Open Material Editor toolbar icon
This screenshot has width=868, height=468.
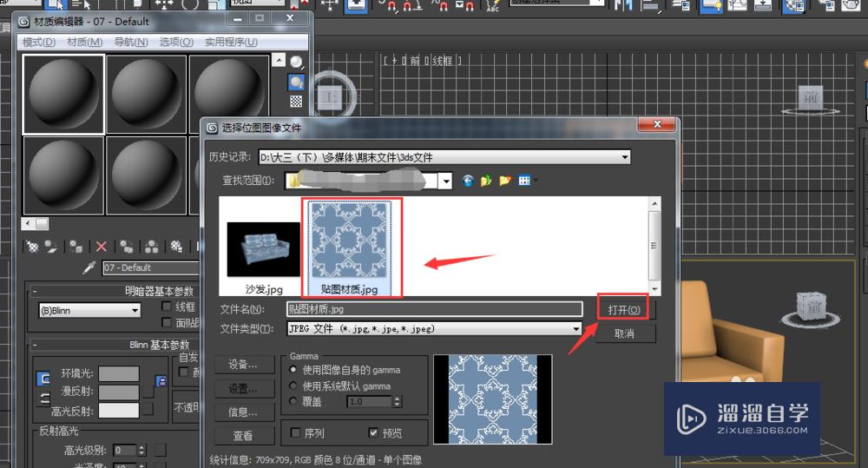pyautogui.click(x=794, y=5)
